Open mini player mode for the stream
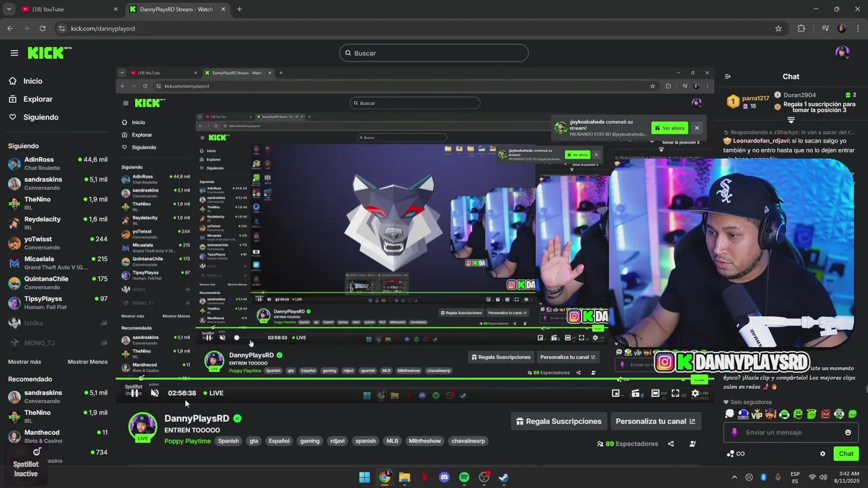The width and height of the screenshot is (868, 488). (616, 393)
